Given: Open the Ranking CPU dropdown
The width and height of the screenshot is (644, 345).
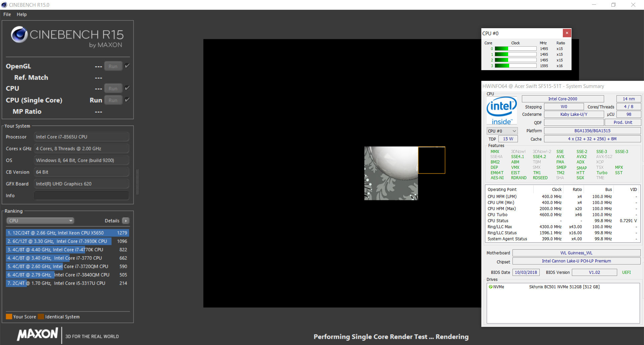Looking at the screenshot, I should coord(40,220).
